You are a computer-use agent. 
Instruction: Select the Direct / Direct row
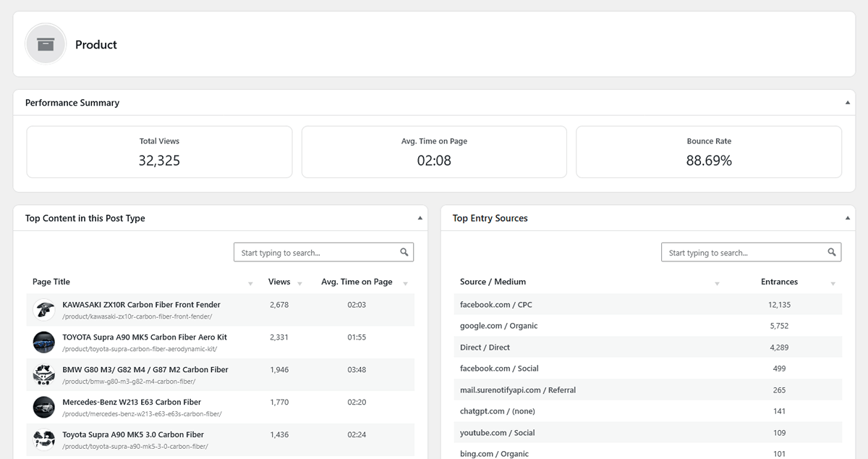tap(648, 348)
